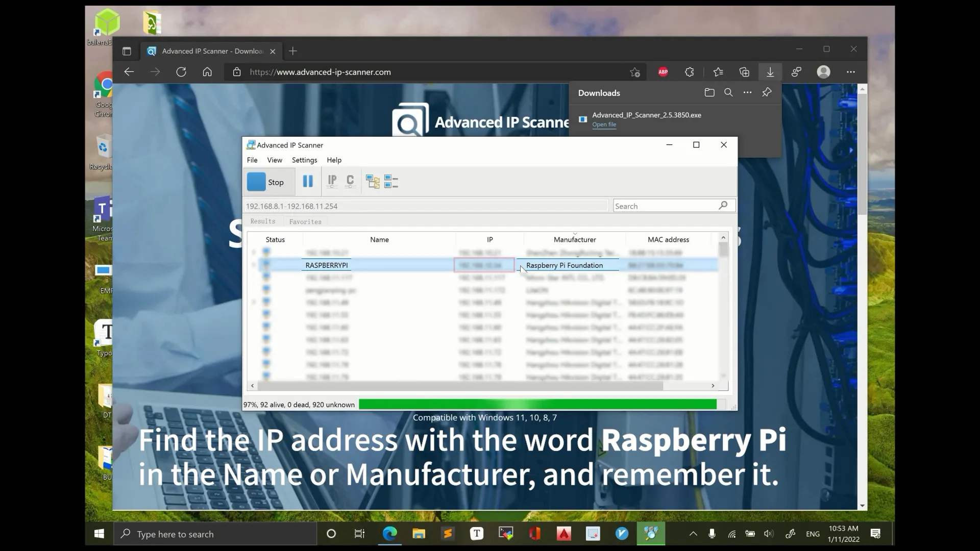This screenshot has height=551, width=980.
Task: Click the magnifier icon in scanner search box
Action: pyautogui.click(x=723, y=205)
